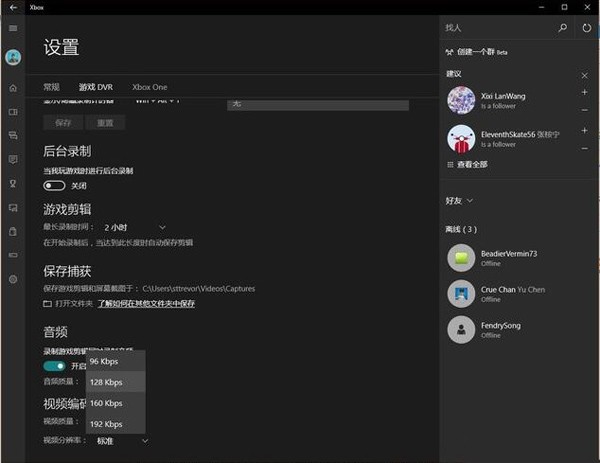This screenshot has width=600, height=463.
Task: Click the create a group icon
Action: [449, 52]
